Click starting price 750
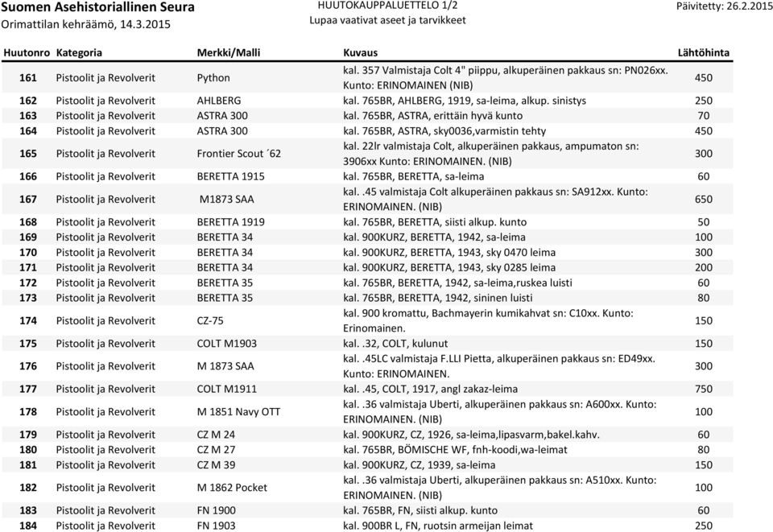This screenshot has height=532, width=773. 704,390
